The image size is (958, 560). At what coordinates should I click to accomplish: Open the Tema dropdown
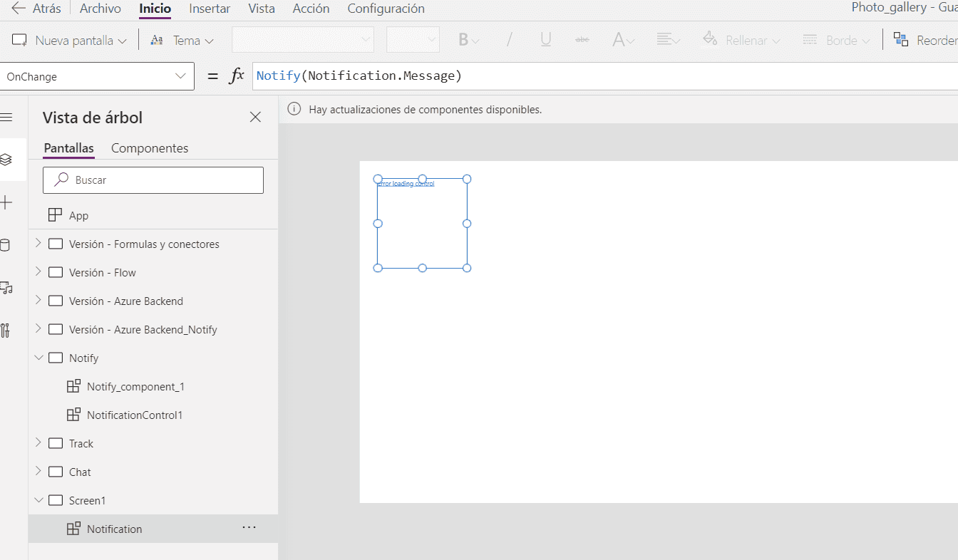click(x=182, y=41)
